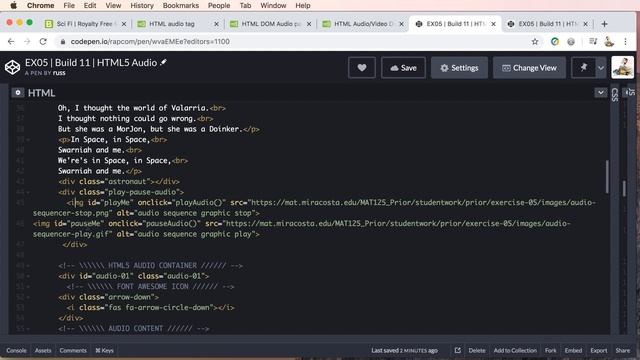Click the green circular extension icon
640x360 pixels.
coord(554,42)
